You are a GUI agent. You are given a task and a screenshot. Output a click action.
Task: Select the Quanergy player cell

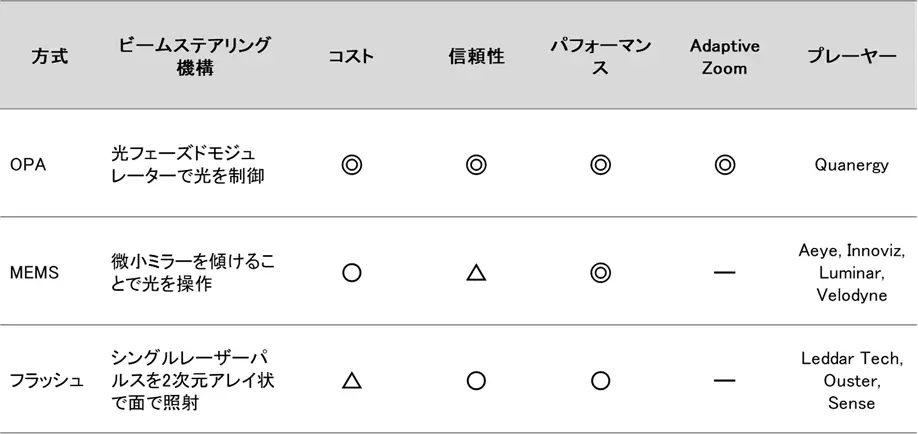(x=851, y=165)
